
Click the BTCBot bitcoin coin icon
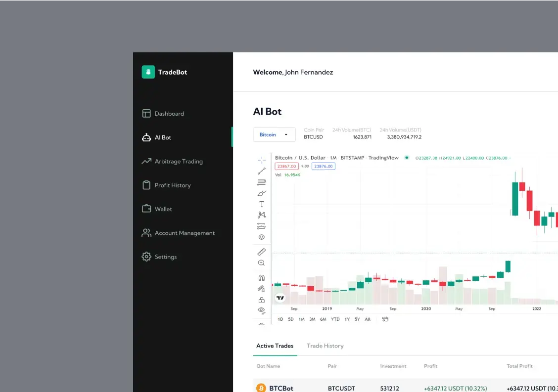click(x=261, y=388)
